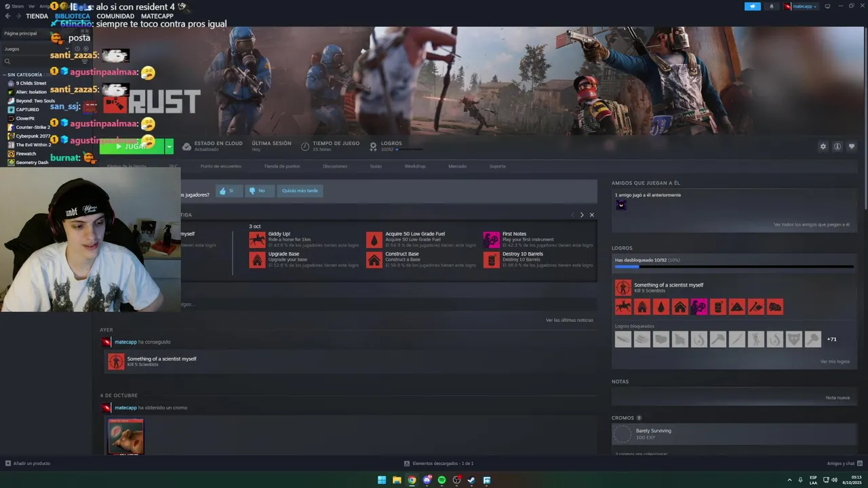Screen dimensions: 868x488
Task: Click Elementos descargados status
Action: pyautogui.click(x=439, y=464)
